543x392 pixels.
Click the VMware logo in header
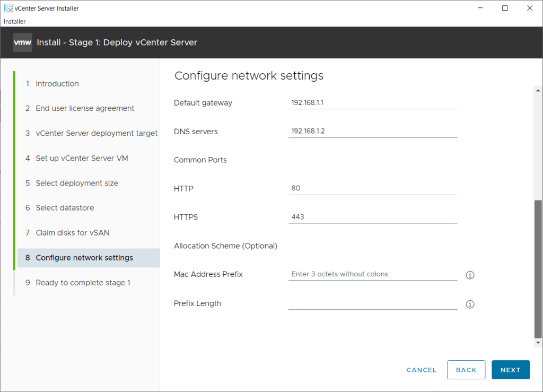click(23, 42)
